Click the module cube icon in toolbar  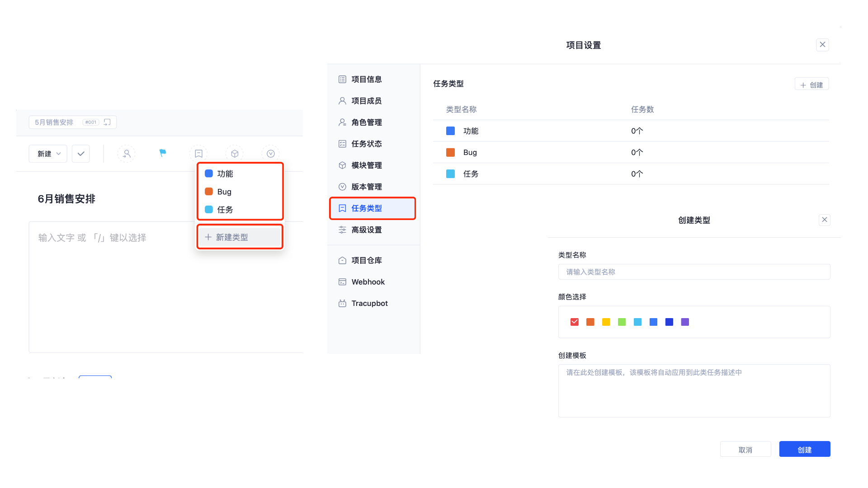point(235,154)
